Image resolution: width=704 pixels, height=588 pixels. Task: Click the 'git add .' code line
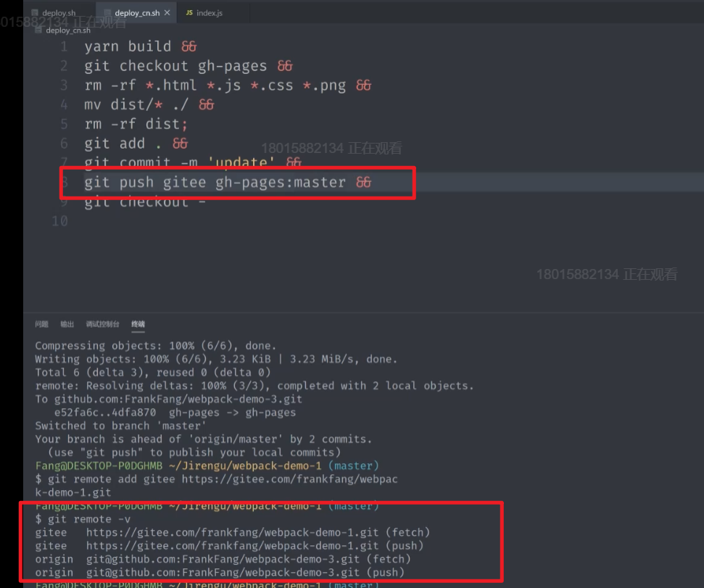coord(136,143)
